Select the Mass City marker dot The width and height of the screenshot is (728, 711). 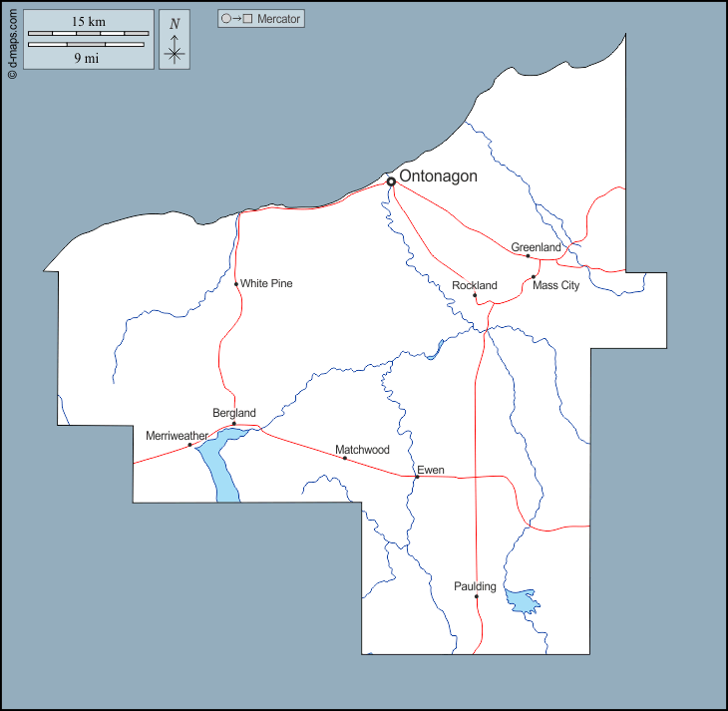point(534,276)
